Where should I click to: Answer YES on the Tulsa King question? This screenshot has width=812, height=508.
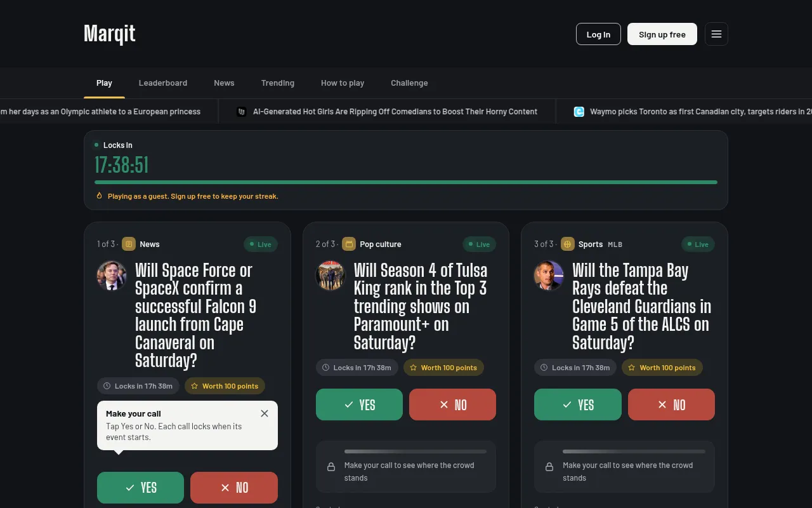click(359, 404)
